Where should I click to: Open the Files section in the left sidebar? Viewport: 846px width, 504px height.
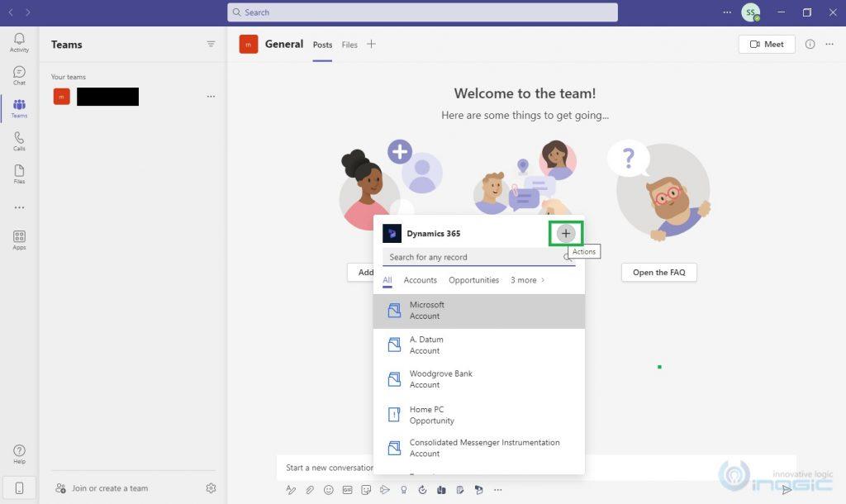(x=19, y=174)
